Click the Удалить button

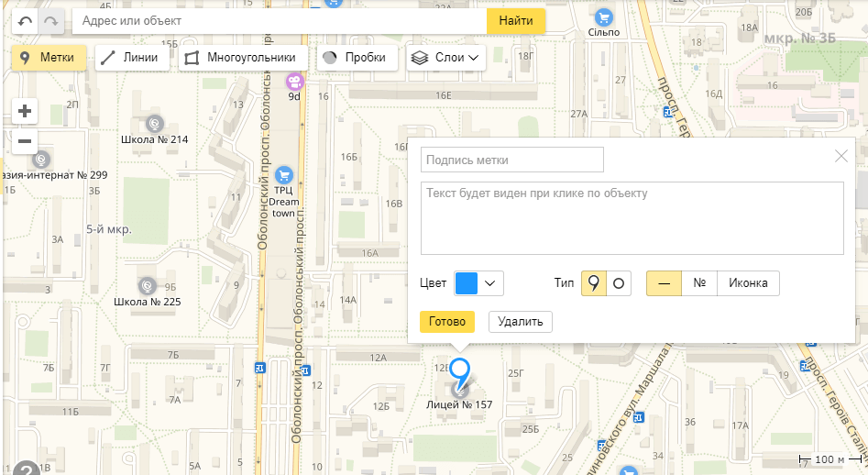520,321
